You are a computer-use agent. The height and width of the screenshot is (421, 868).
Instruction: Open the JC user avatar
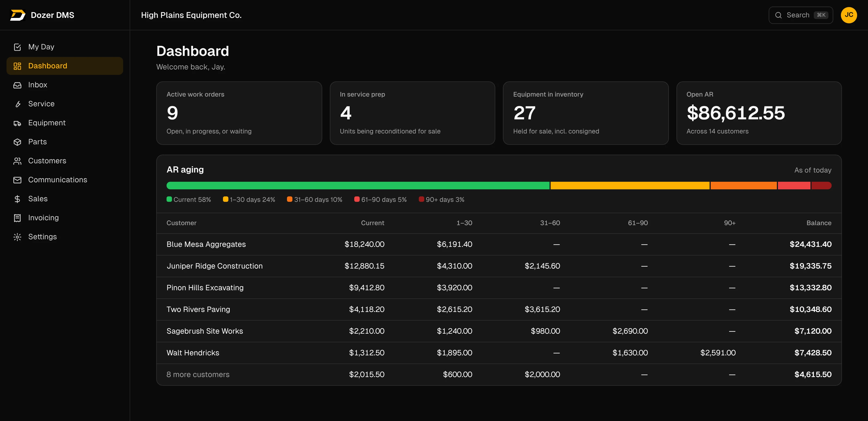(848, 15)
